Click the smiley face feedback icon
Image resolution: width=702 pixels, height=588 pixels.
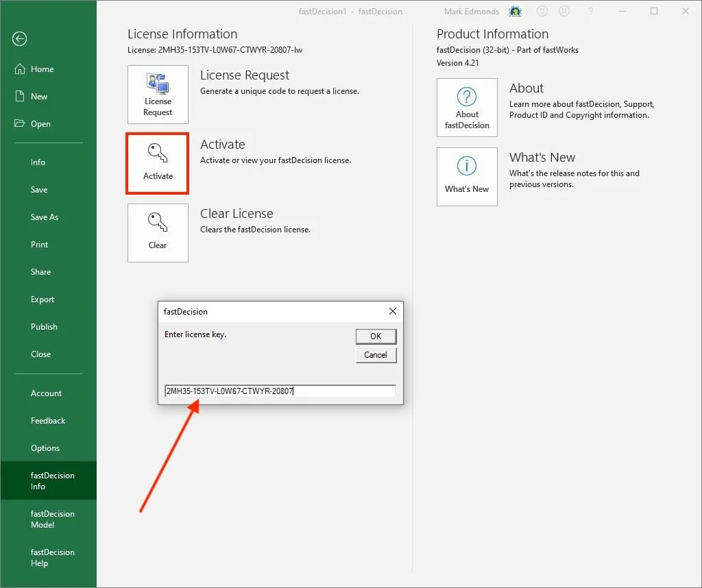pos(542,11)
